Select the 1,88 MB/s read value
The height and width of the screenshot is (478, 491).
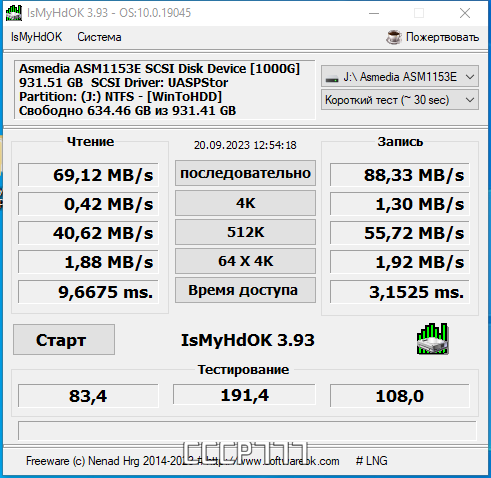[88, 262]
